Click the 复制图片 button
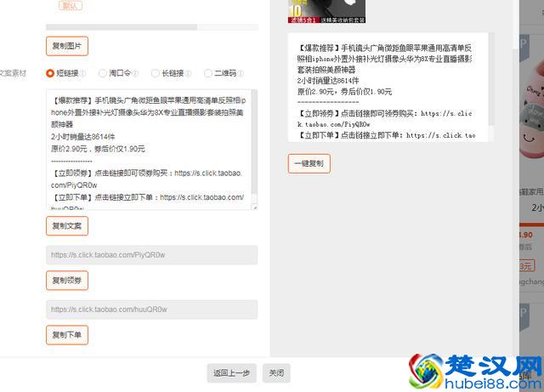Viewport: 544px width, 392px height. tap(67, 46)
